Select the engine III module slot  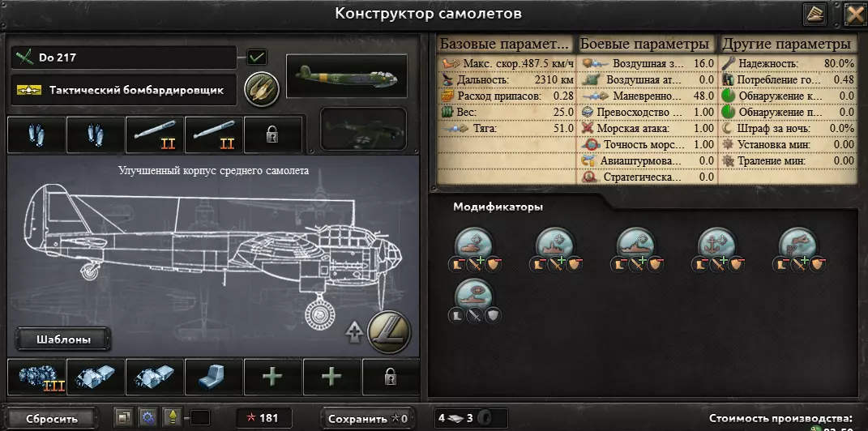[37, 377]
